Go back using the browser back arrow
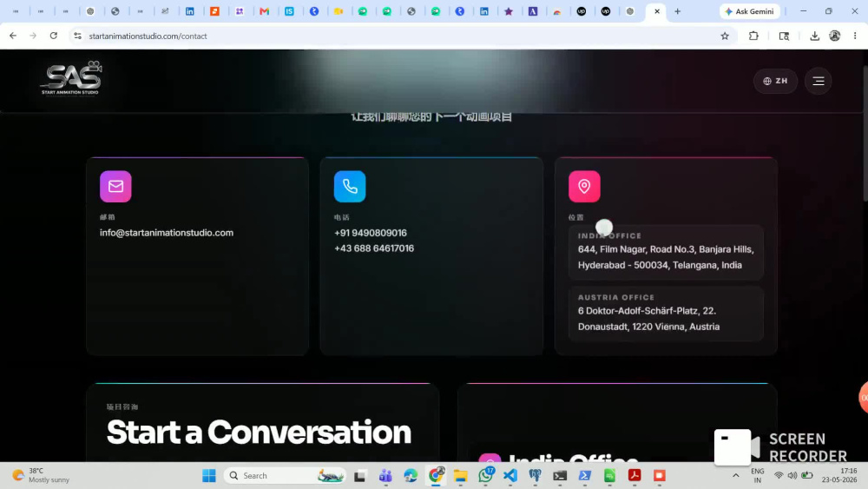This screenshot has width=868, height=489. (13, 36)
